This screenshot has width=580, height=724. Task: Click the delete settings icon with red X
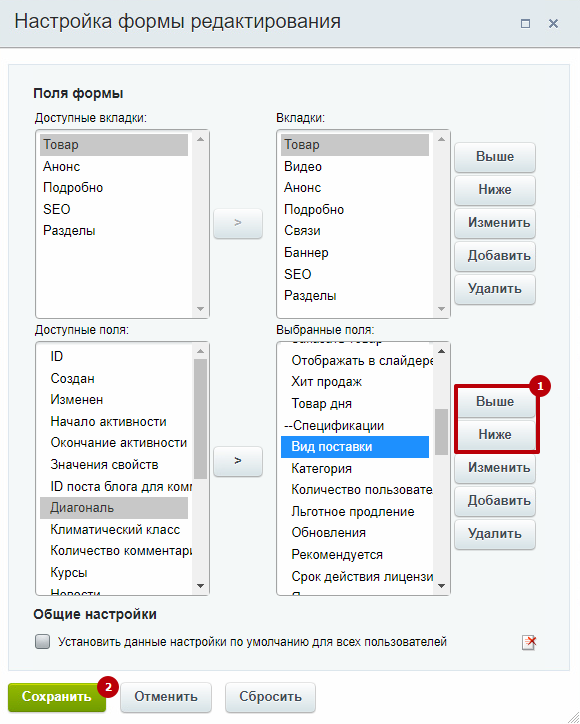(x=529, y=642)
